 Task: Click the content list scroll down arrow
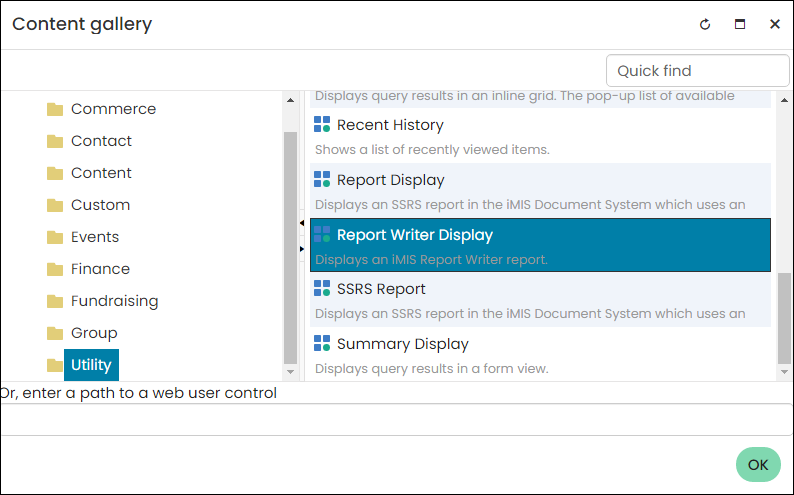click(x=784, y=372)
